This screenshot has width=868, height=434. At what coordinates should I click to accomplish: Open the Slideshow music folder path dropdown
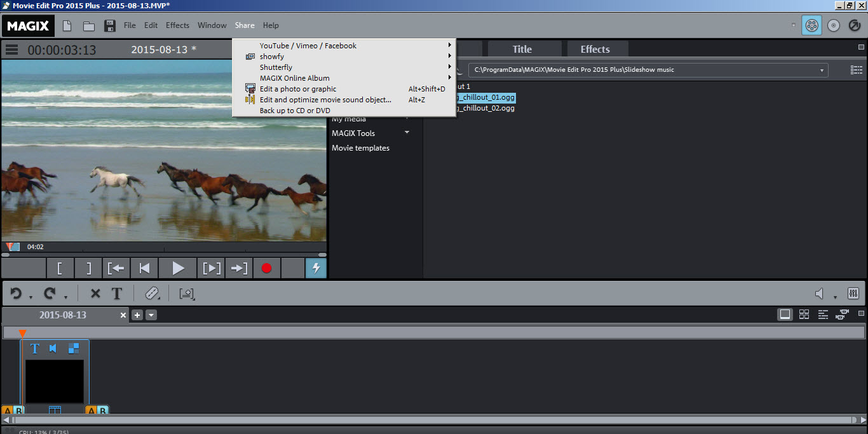click(x=822, y=71)
